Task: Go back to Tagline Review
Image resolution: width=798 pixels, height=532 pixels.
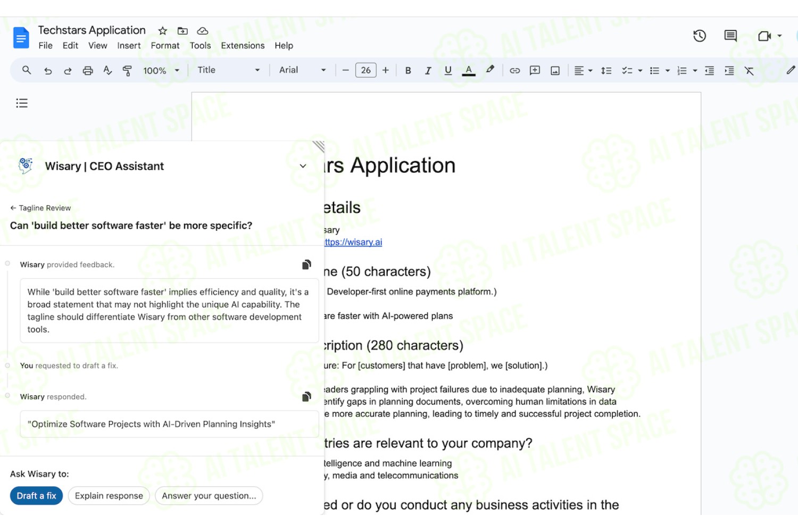Action: point(40,208)
